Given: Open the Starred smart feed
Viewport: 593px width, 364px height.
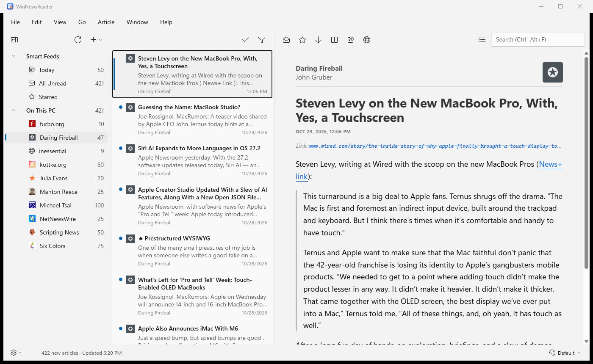Looking at the screenshot, I should point(56,97).
